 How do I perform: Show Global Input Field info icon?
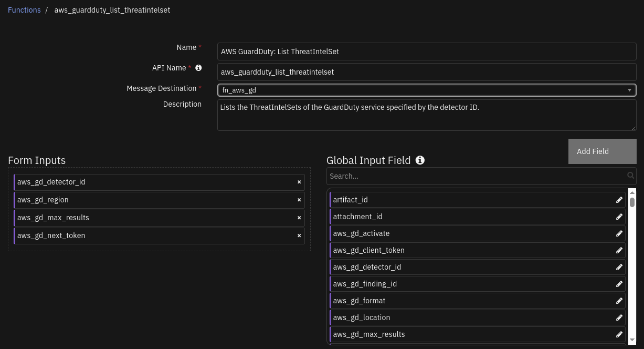pos(420,160)
